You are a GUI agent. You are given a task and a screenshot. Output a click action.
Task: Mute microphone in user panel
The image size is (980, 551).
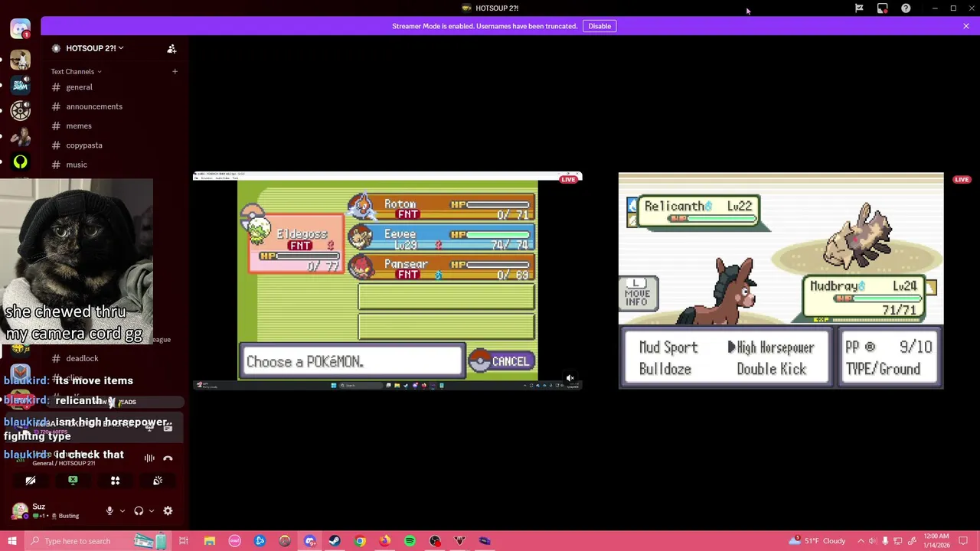pos(109,510)
